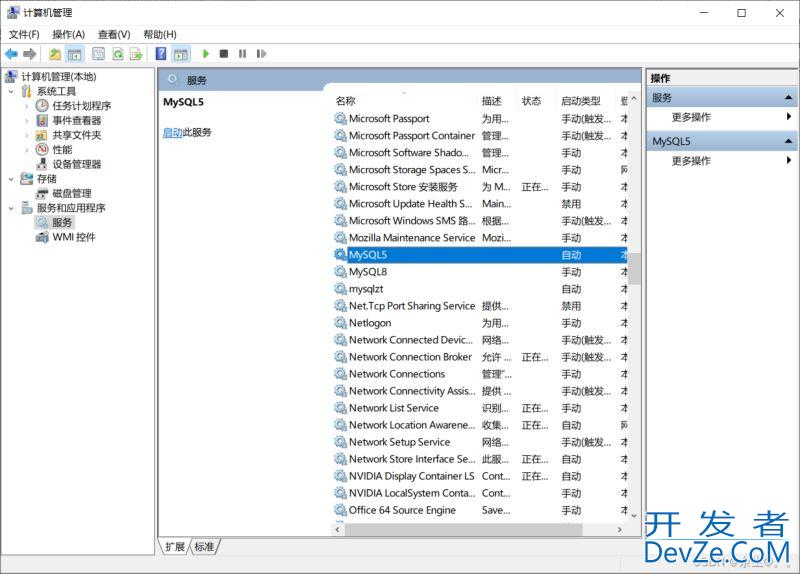Viewport: 800px width, 574px height.
Task: Open the Properties toolbar icon
Action: click(98, 54)
